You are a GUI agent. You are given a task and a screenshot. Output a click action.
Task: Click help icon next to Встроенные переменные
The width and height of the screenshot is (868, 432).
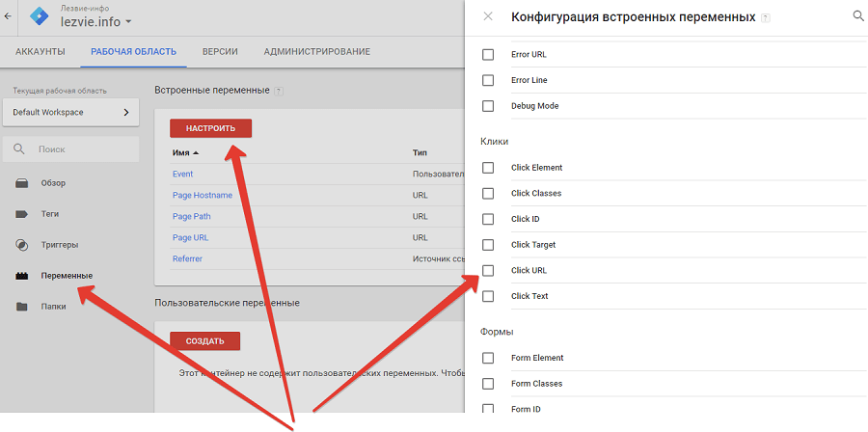[279, 91]
